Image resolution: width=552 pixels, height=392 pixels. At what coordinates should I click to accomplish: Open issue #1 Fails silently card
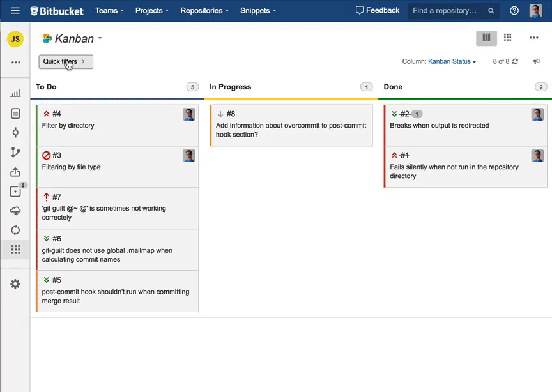[465, 167]
